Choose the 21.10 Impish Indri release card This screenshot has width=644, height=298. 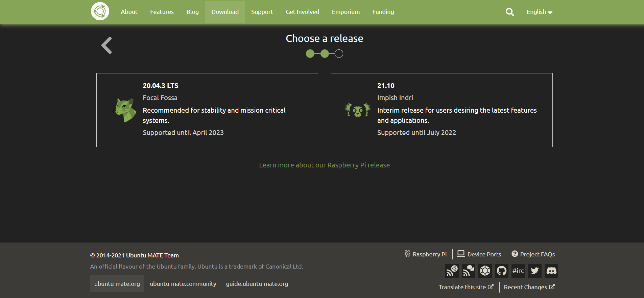click(442, 110)
